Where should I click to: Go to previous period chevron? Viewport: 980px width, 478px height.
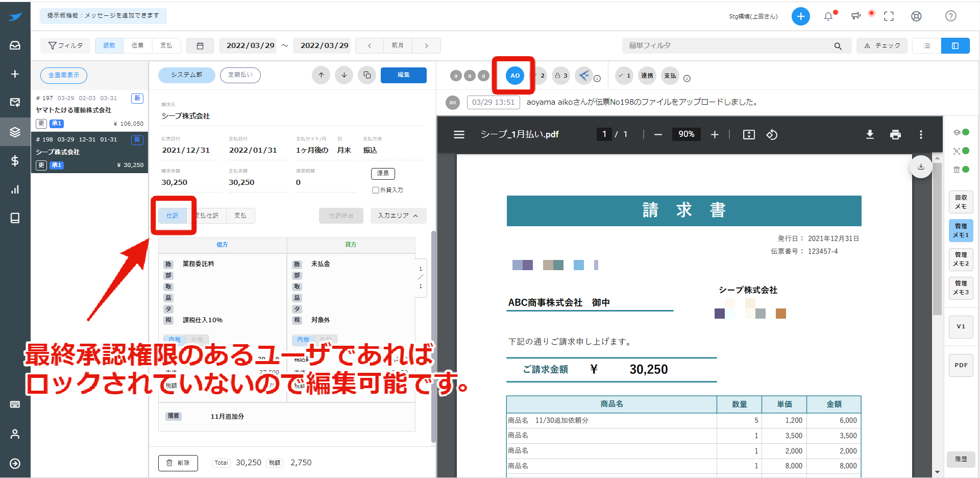370,46
